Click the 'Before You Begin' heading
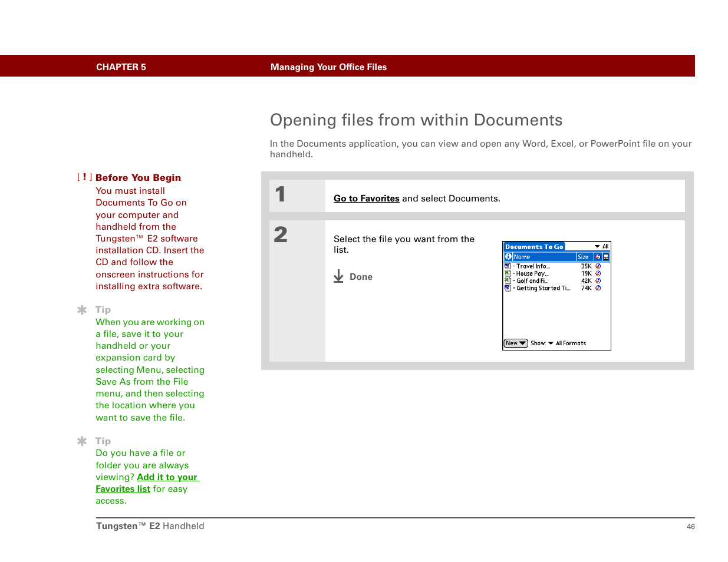This screenshot has width=728, height=562. pos(138,178)
